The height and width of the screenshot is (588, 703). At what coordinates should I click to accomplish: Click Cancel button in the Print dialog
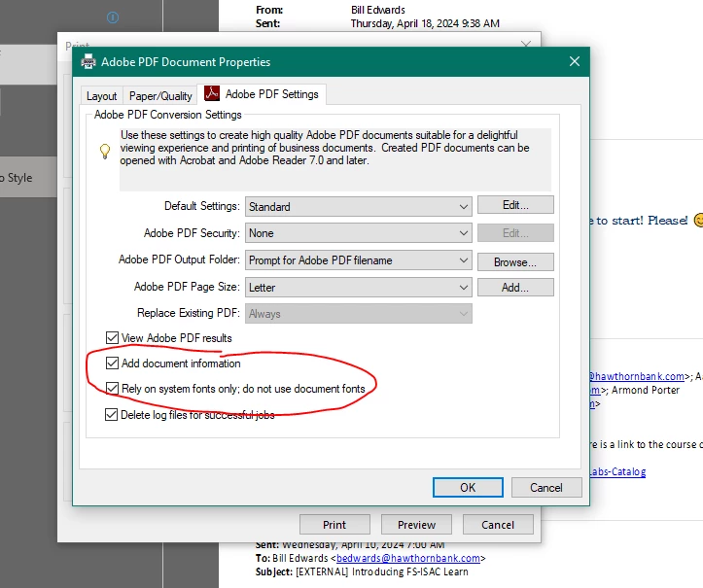click(x=498, y=525)
